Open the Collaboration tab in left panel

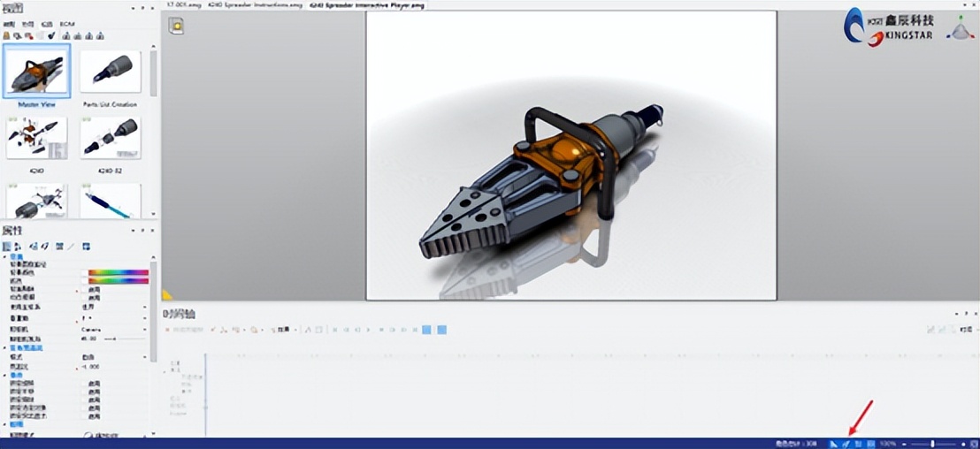28,25
